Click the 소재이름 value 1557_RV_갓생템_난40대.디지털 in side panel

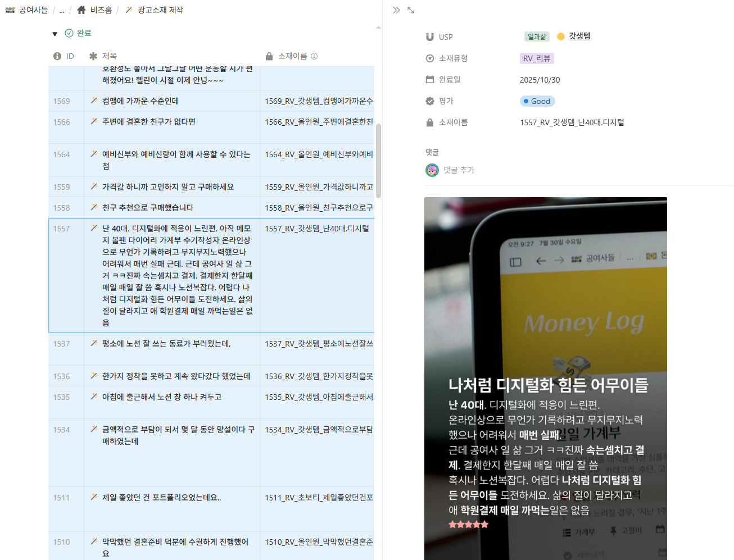click(x=572, y=122)
